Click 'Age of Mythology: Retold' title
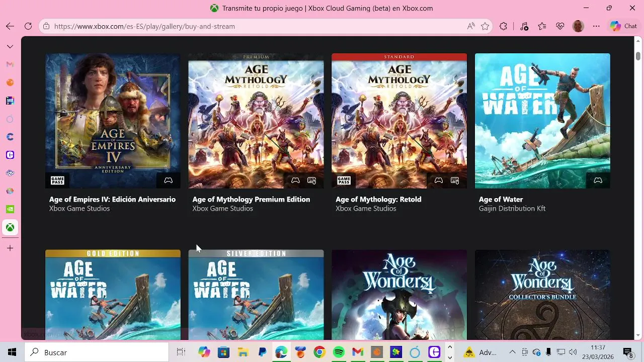Image resolution: width=644 pixels, height=362 pixels. point(378,199)
